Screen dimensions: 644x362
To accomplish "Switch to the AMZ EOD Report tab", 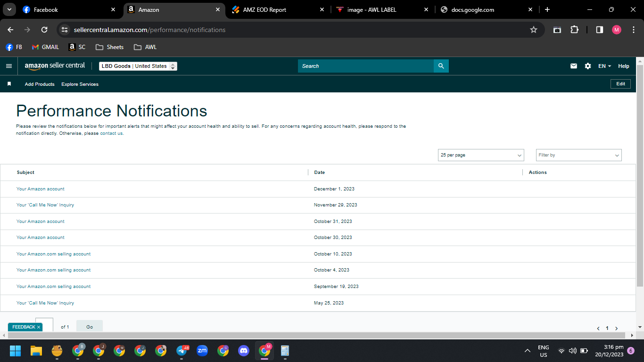I will pos(278,9).
